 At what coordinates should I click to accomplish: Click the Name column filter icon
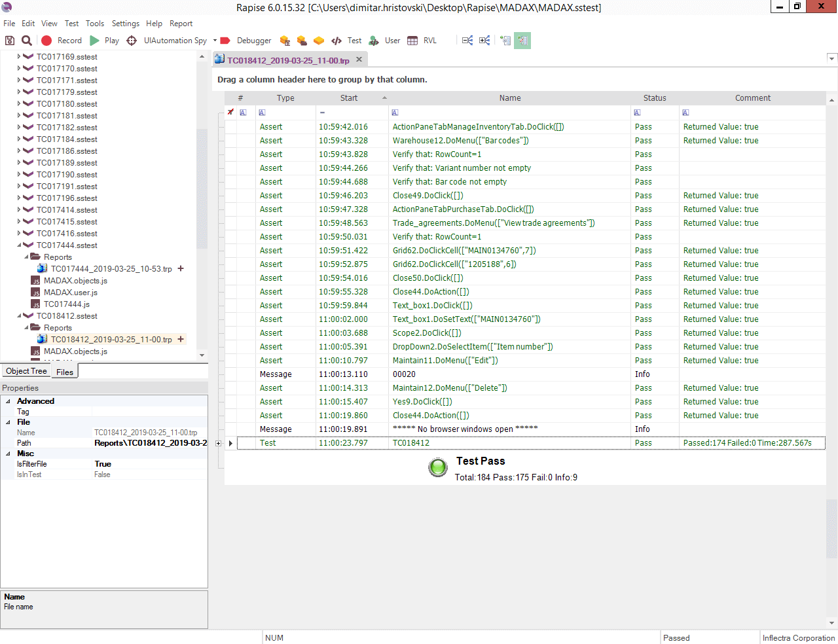pyautogui.click(x=395, y=113)
